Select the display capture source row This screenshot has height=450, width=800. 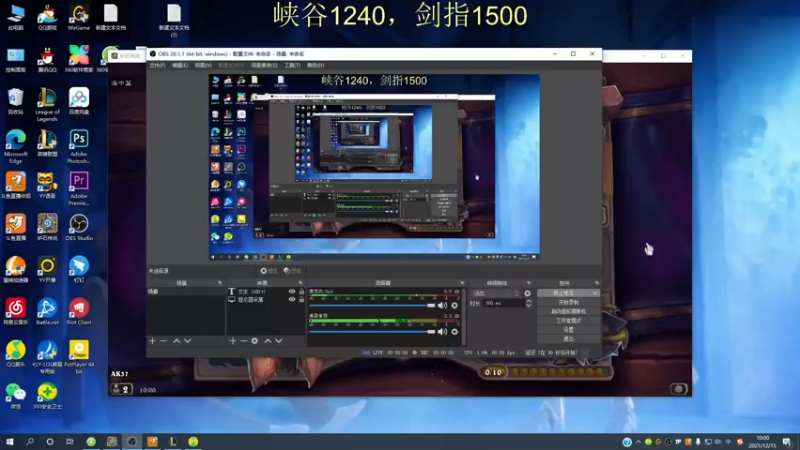coord(266,299)
